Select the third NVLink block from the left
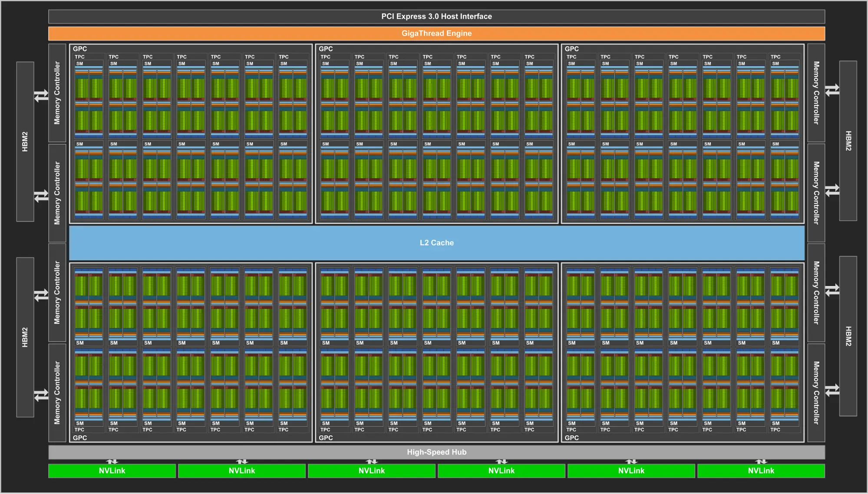The height and width of the screenshot is (494, 868). pos(372,471)
